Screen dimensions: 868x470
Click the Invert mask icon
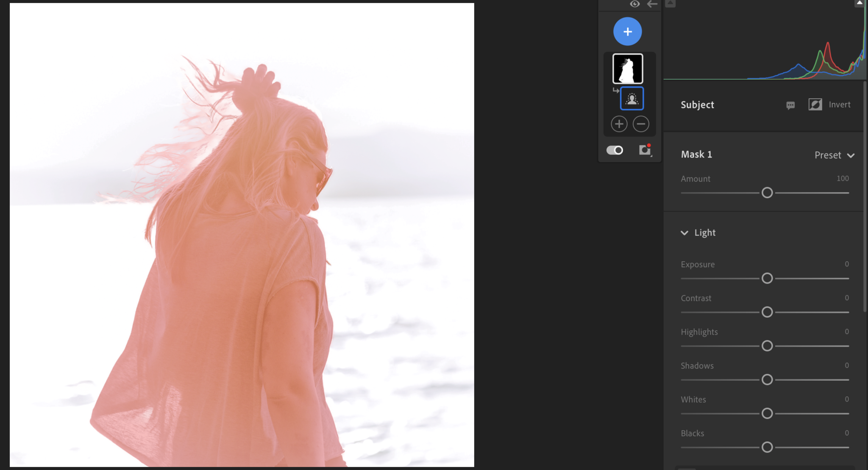815,105
